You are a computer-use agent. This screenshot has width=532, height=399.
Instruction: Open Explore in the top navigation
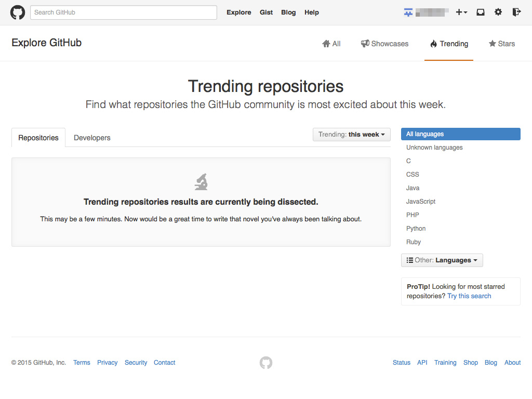(238, 12)
